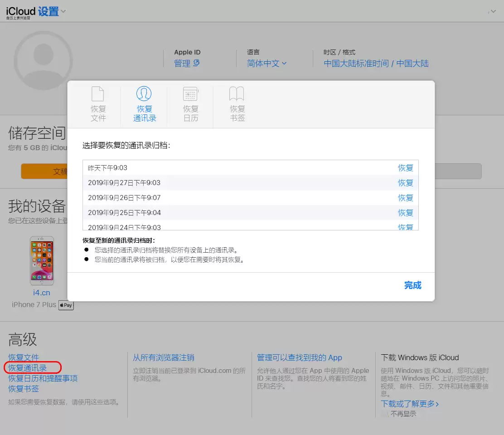Click 下载或了解更多 link

(x=410, y=404)
